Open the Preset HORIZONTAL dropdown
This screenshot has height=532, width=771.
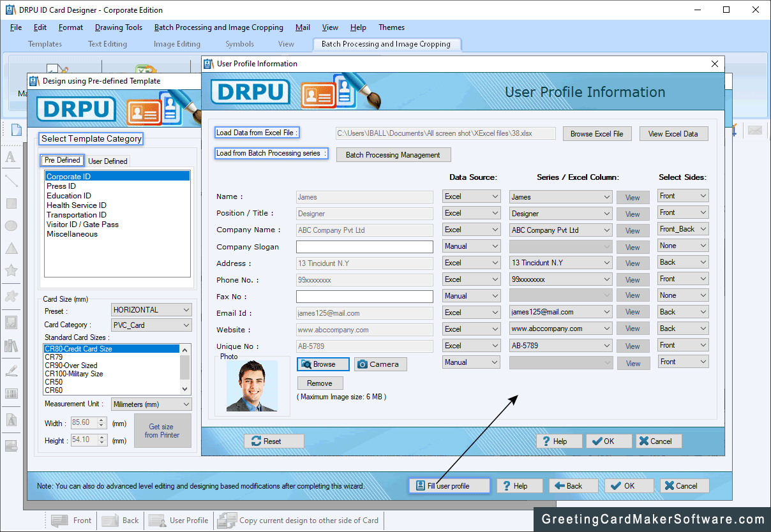151,310
